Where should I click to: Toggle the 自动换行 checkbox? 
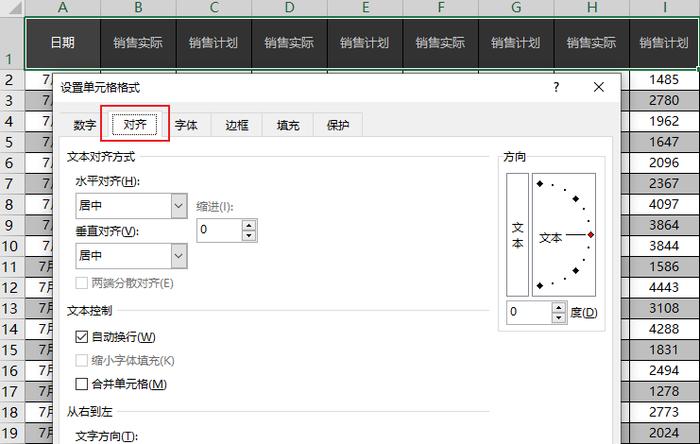[x=81, y=337]
